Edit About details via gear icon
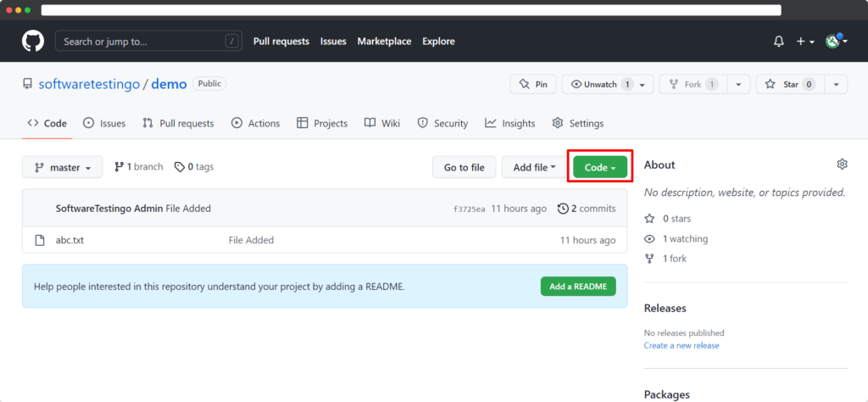868x402 pixels. pos(842,164)
